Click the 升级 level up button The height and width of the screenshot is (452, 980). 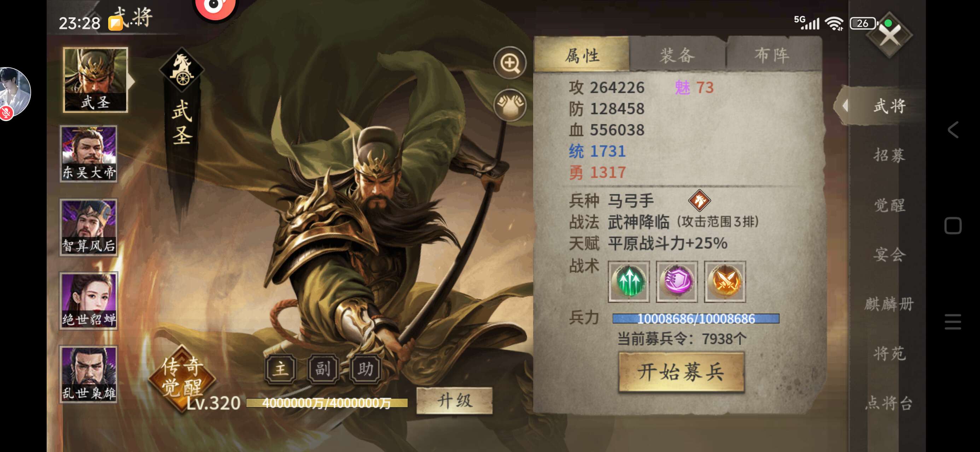pyautogui.click(x=455, y=401)
